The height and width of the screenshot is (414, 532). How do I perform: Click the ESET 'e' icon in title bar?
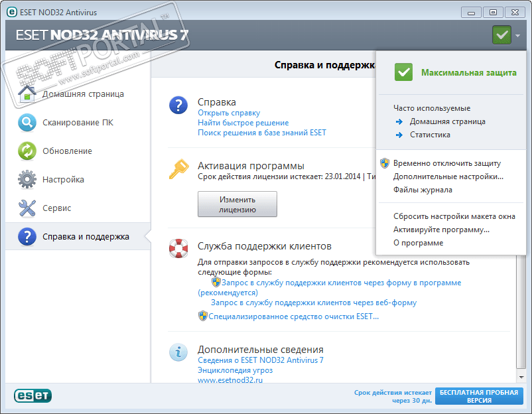point(12,12)
